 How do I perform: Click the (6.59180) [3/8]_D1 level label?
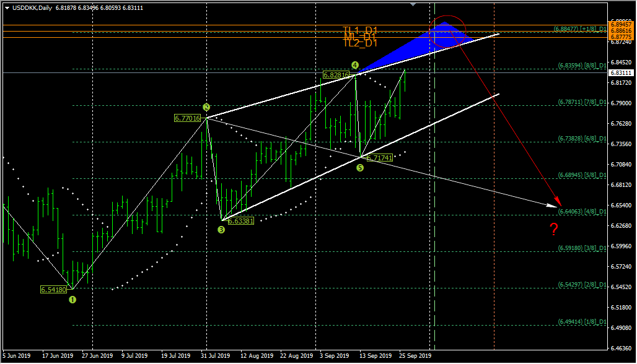coord(582,248)
